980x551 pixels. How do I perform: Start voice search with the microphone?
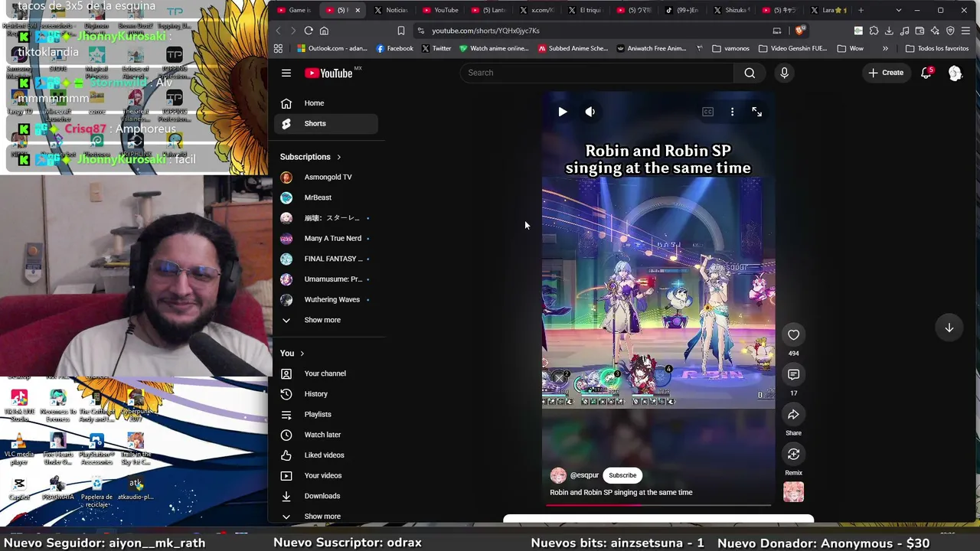(x=784, y=73)
